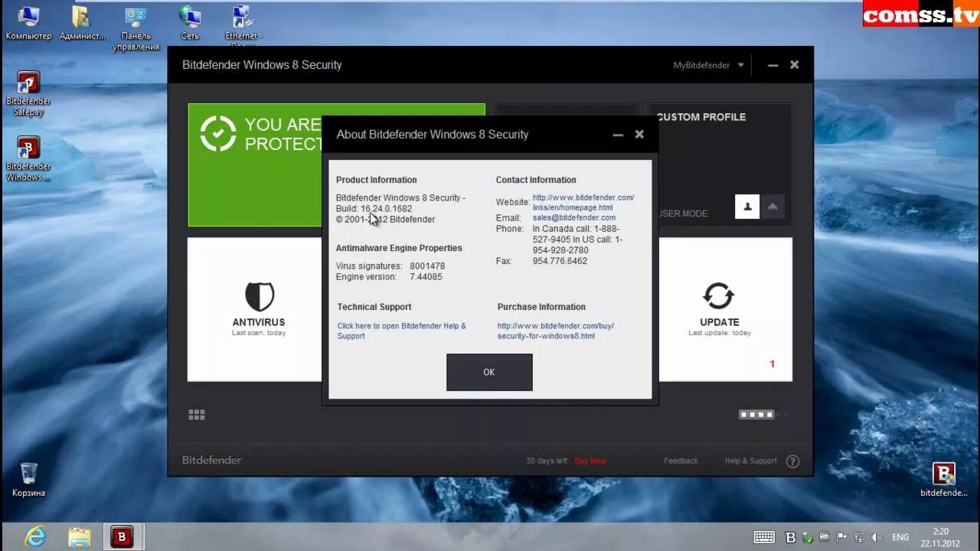Open the bitdefender installer desktop file
The image size is (980, 551).
click(944, 480)
